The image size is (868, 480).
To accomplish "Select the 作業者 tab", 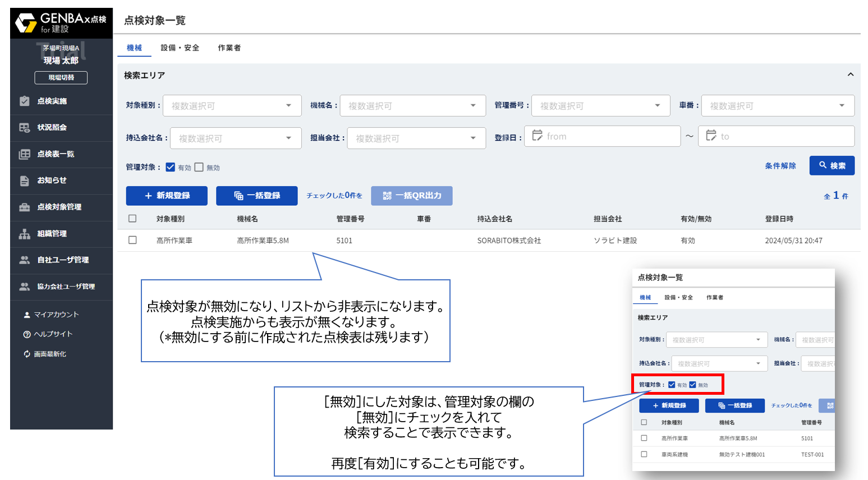I will click(229, 48).
